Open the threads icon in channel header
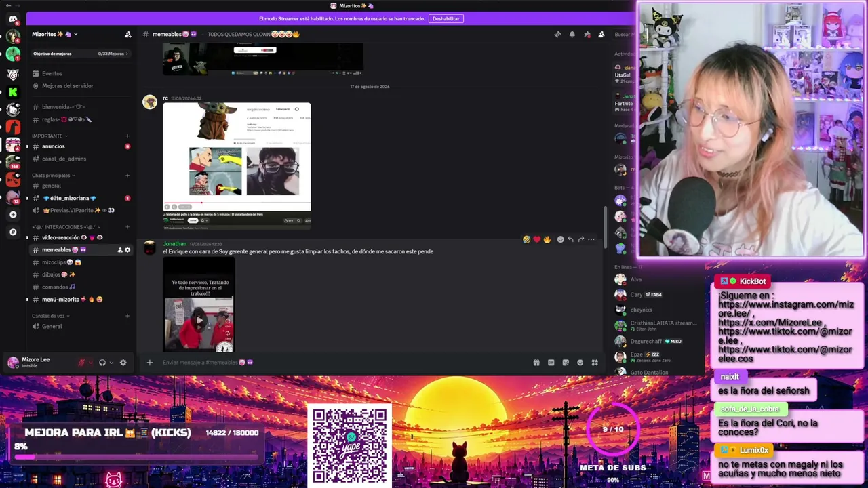This screenshot has width=868, height=488. pyautogui.click(x=557, y=34)
